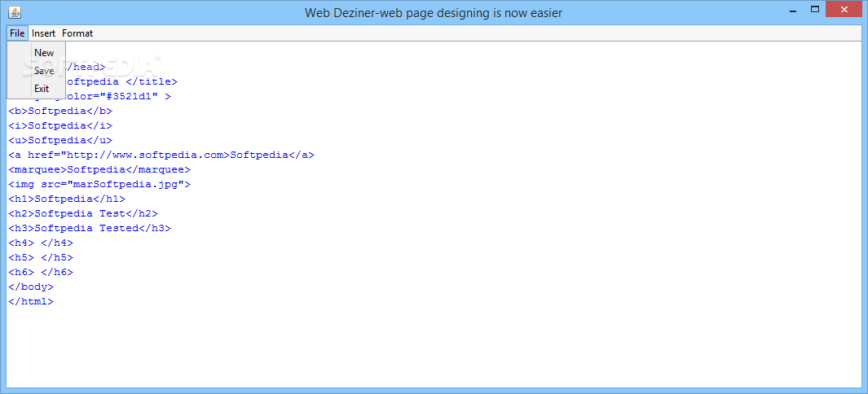Click the "<h2>Softpedia Test</h2>" line
The height and width of the screenshot is (394, 868).
(x=83, y=213)
